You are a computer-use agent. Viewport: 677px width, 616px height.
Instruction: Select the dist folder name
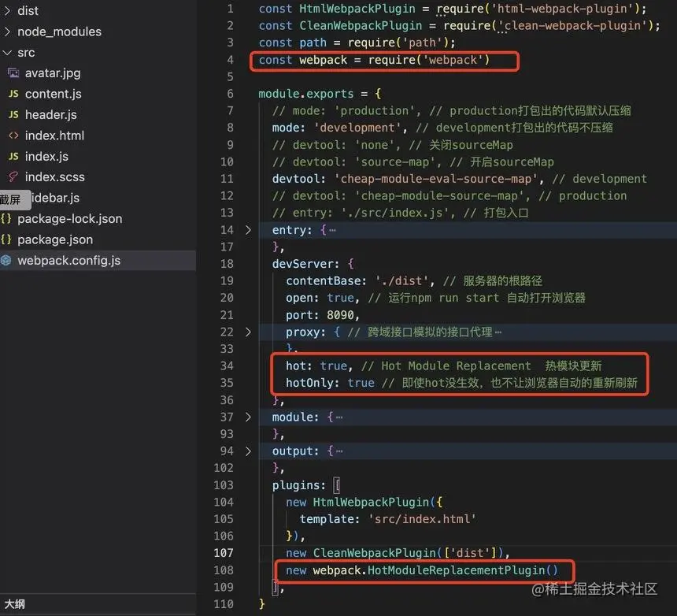(x=28, y=11)
